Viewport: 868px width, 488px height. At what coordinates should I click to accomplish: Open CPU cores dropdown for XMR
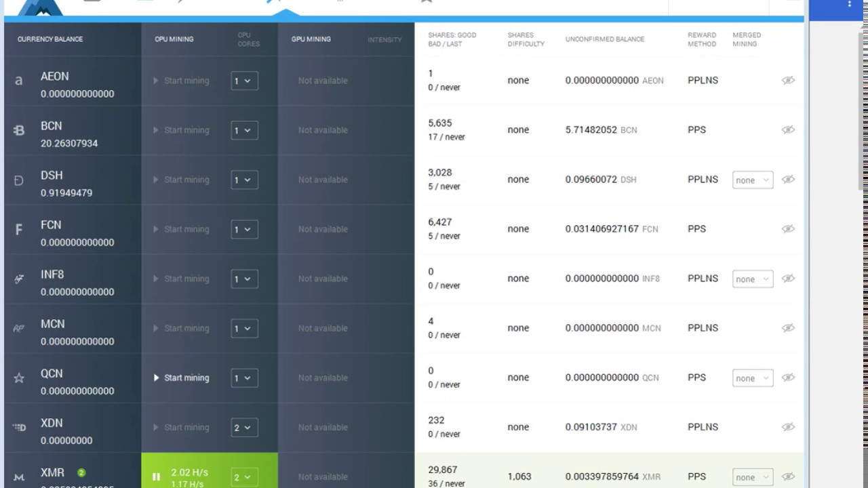click(x=244, y=477)
